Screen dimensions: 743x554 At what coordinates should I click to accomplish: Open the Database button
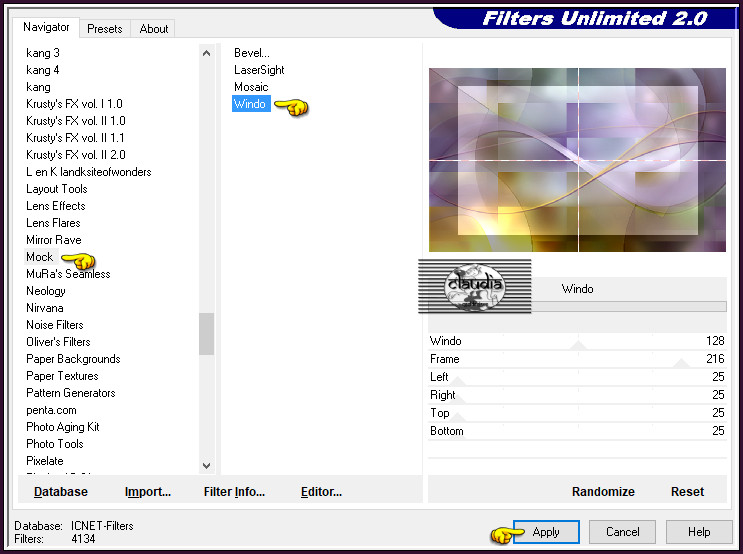coord(61,492)
